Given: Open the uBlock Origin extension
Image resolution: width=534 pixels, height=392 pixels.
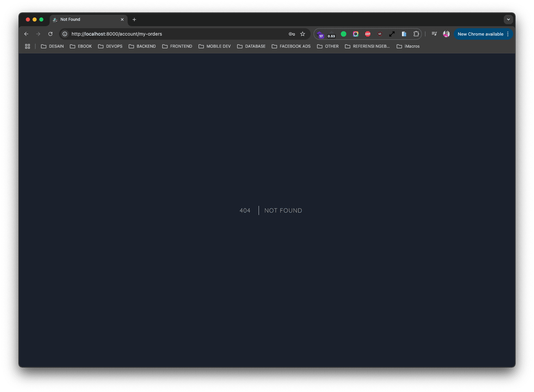Looking at the screenshot, I should tap(380, 34).
